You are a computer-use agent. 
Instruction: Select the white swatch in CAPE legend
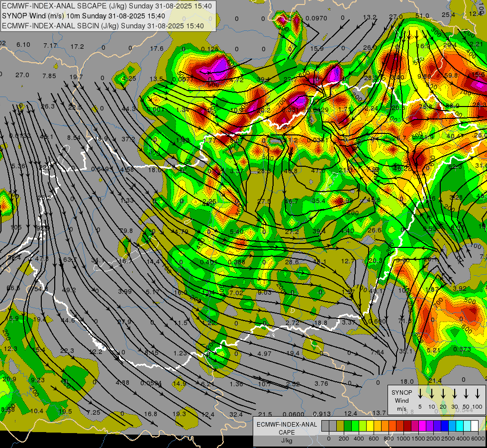[474, 426]
